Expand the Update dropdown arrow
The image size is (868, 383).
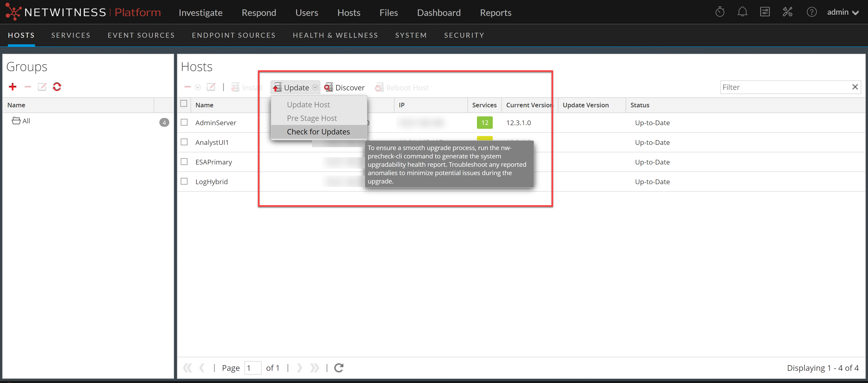pos(315,88)
